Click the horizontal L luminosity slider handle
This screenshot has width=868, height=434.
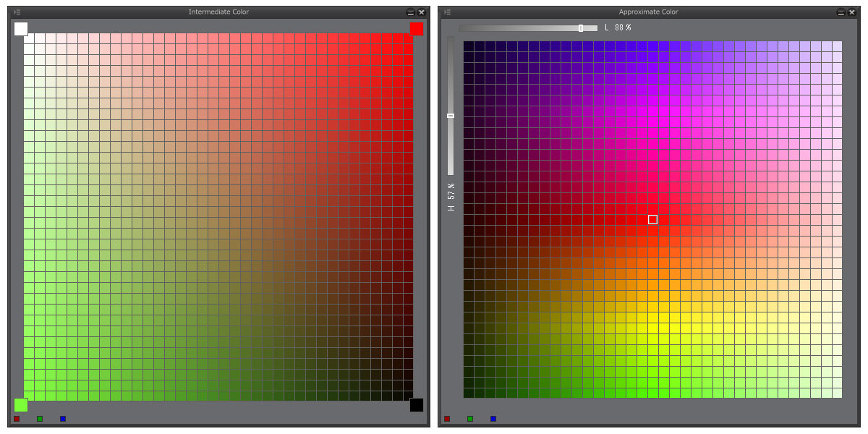[x=581, y=28]
